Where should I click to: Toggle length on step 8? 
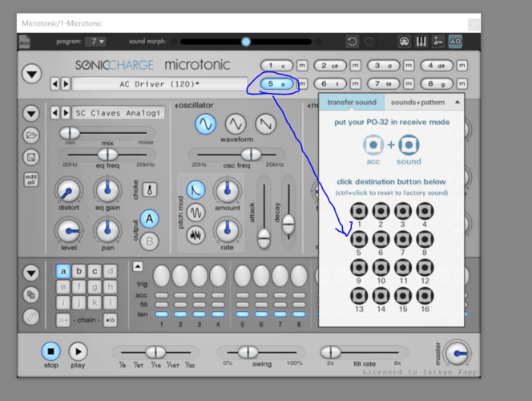[299, 314]
